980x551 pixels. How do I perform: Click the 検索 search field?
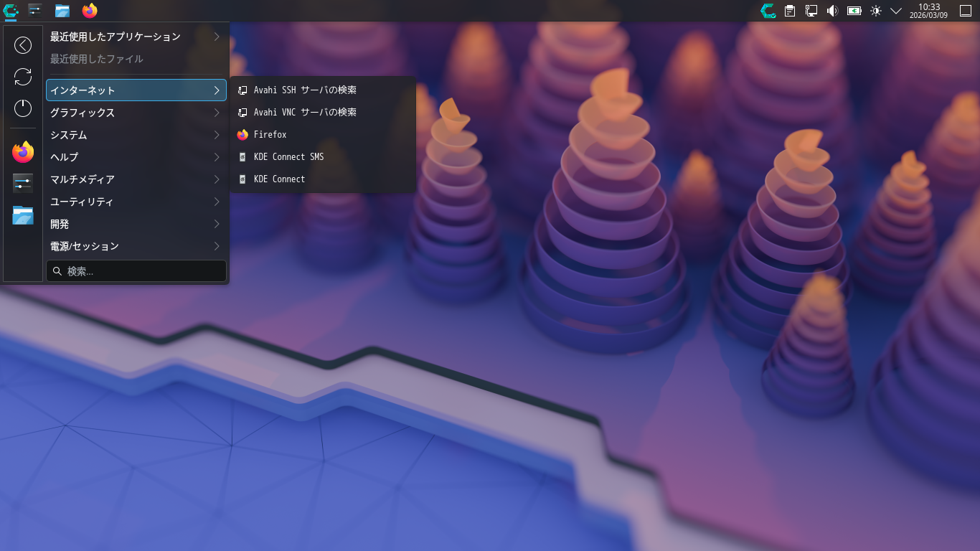point(136,271)
